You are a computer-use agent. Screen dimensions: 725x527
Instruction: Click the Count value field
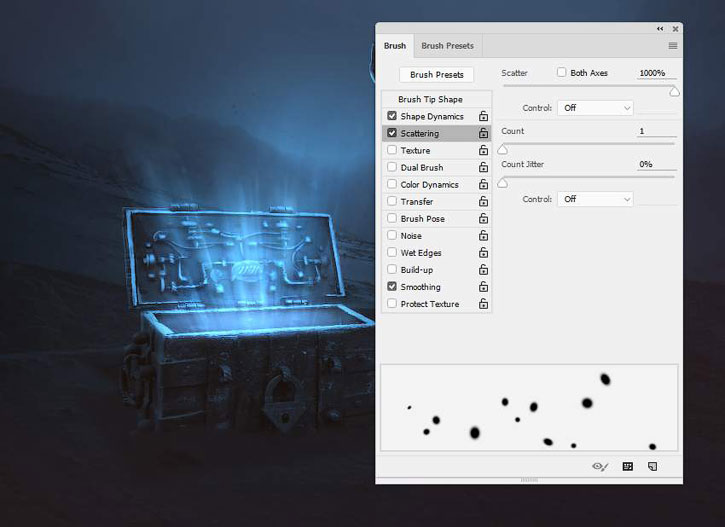click(656, 131)
